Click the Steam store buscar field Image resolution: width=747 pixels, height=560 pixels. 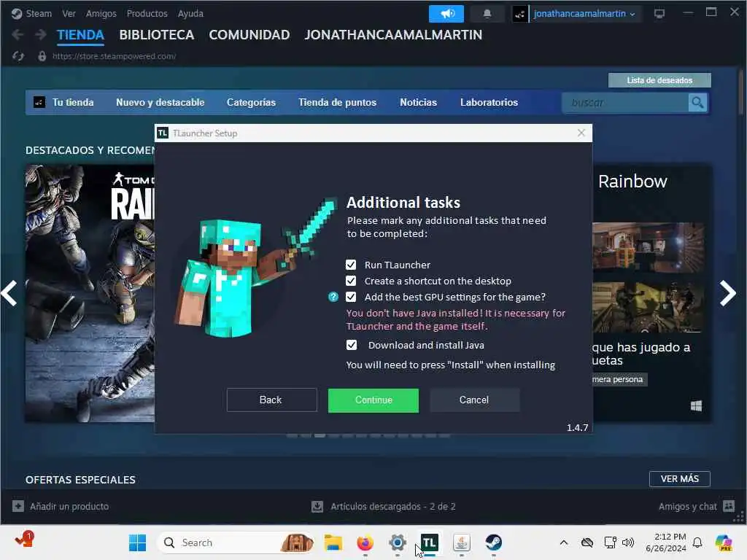point(625,103)
